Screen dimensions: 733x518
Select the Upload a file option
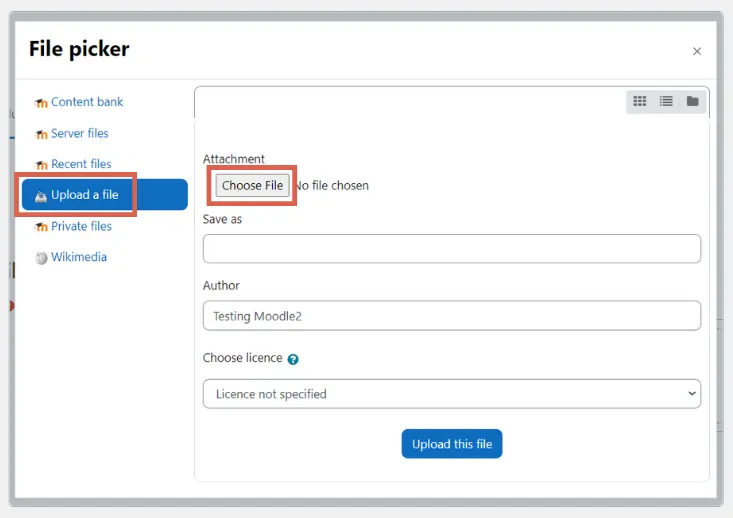pyautogui.click(x=105, y=194)
